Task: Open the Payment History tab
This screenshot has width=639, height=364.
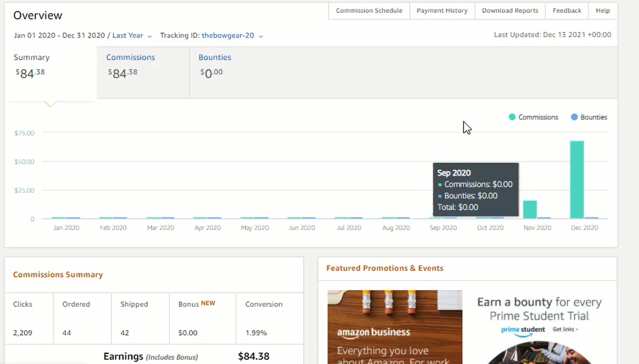Action: [x=442, y=11]
